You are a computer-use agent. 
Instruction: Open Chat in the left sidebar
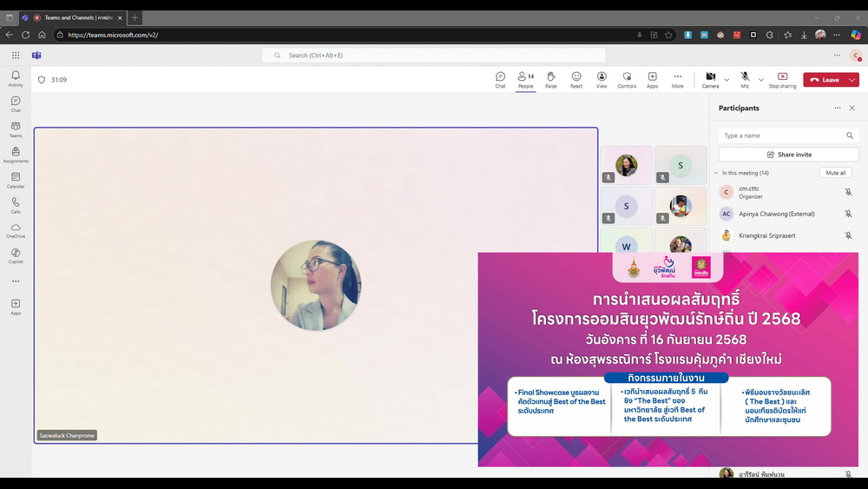point(16,103)
